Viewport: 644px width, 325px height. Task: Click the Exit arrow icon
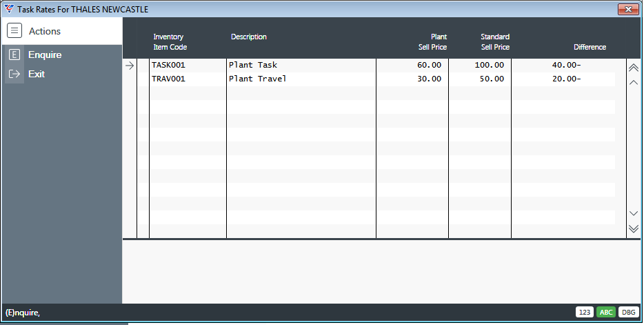click(x=14, y=74)
